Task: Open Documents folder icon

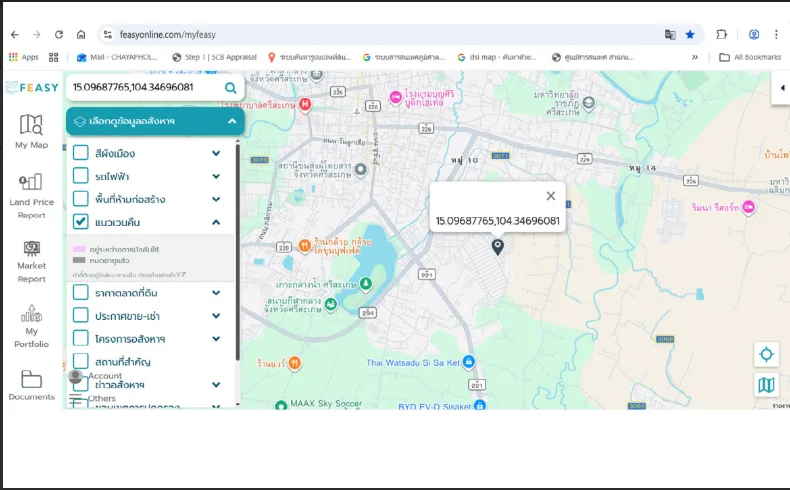Action: point(31,385)
